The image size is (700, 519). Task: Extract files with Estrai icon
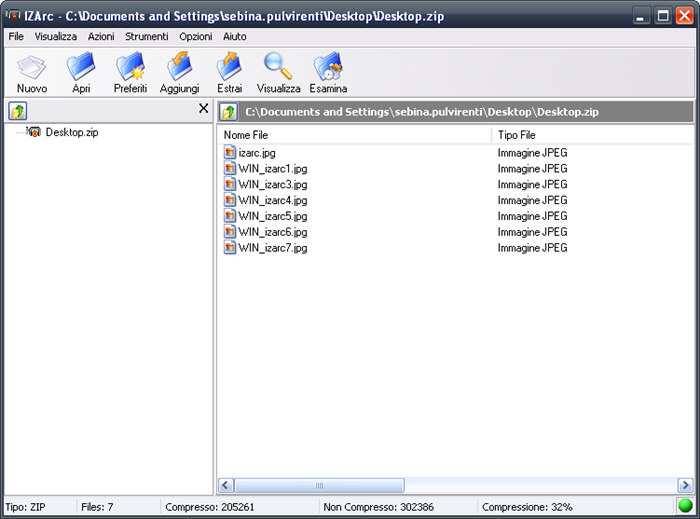pyautogui.click(x=229, y=66)
